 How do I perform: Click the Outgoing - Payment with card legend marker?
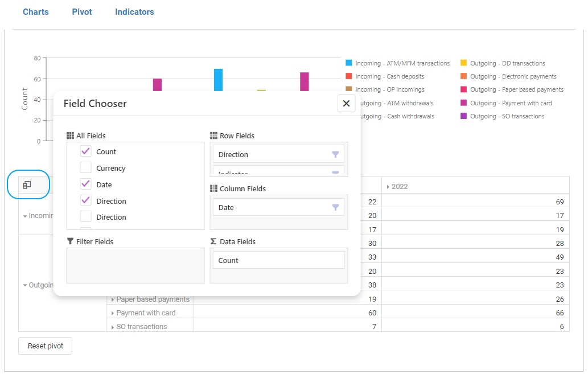tap(464, 103)
